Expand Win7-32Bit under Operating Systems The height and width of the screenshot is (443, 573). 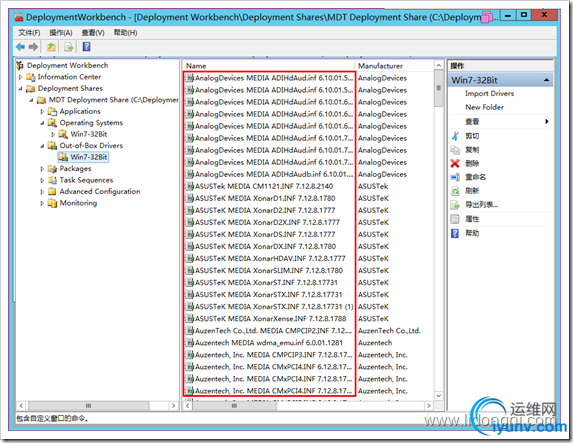tap(53, 134)
